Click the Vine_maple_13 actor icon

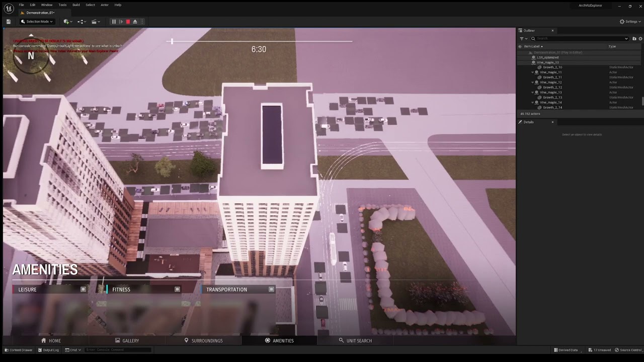(537, 93)
